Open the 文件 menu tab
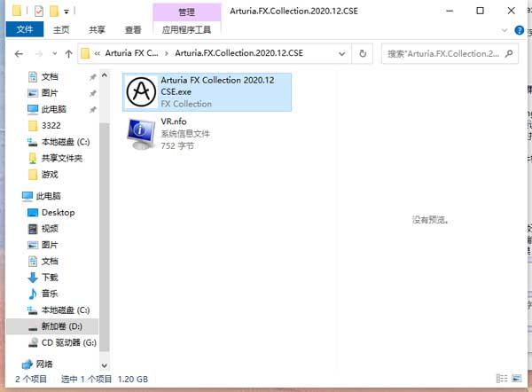 (25, 29)
